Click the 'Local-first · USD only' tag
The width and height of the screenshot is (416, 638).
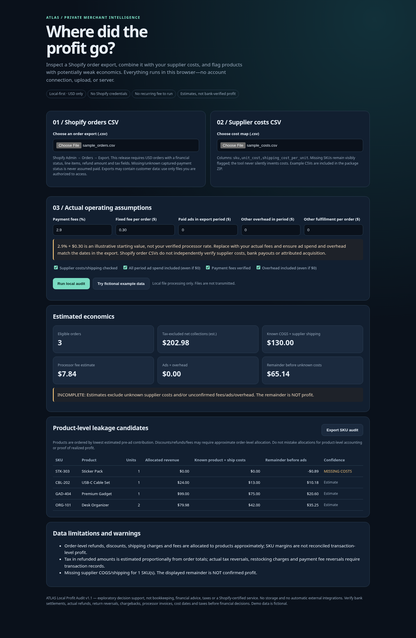click(x=66, y=94)
